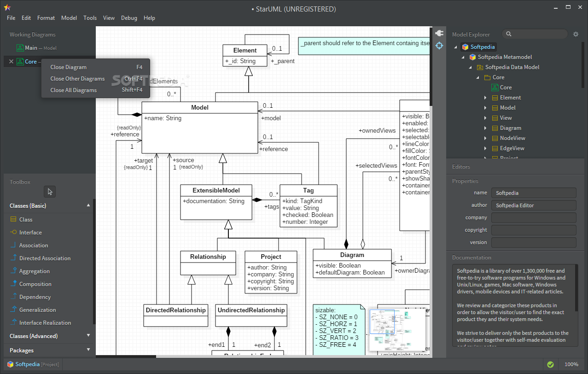The width and height of the screenshot is (588, 374).
Task: Expand the Diagram tree node
Action: 485,128
